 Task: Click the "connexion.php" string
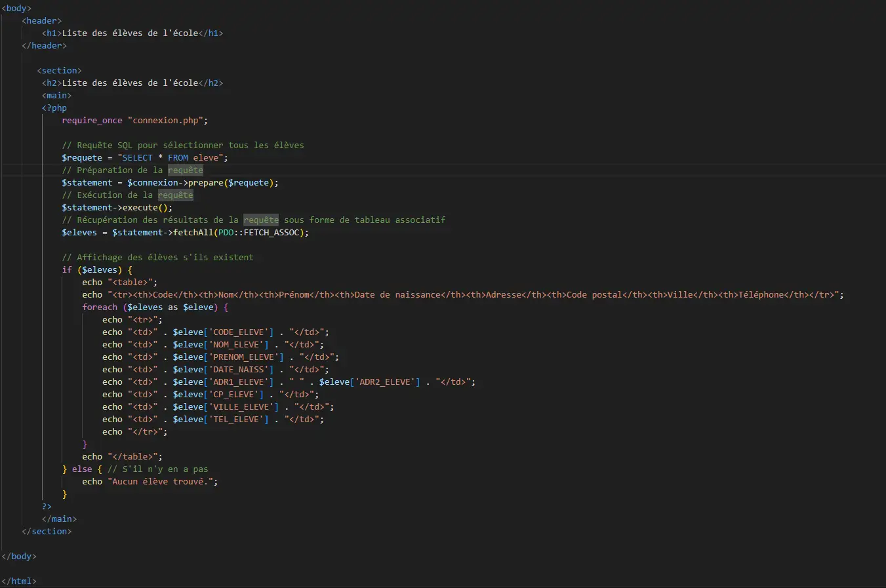(167, 121)
